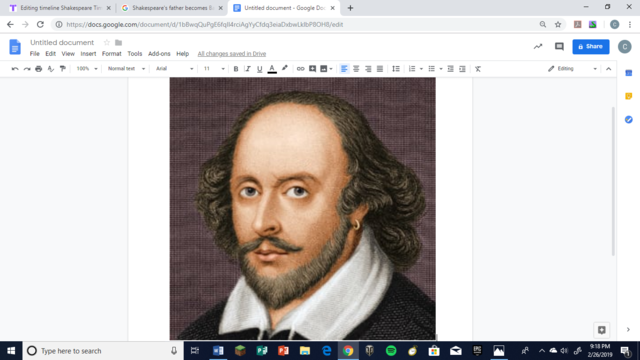This screenshot has height=360, width=640.
Task: Decrease indent of paragraph
Action: (450, 69)
